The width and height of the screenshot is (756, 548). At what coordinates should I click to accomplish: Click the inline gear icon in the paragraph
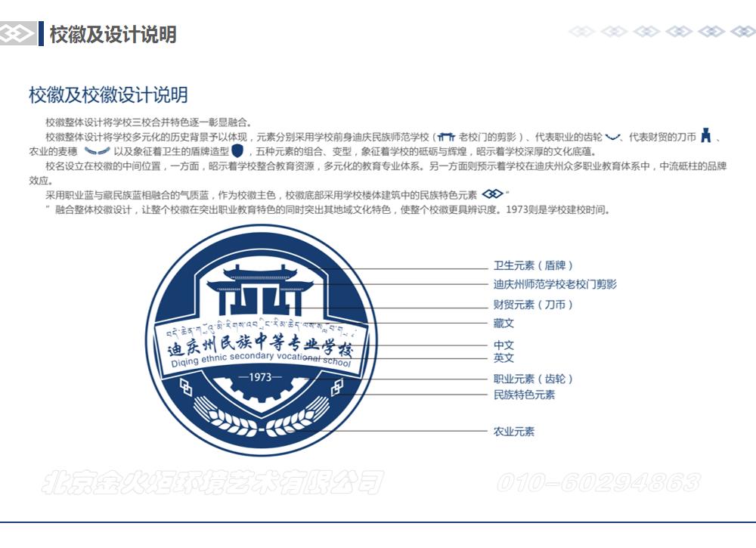click(612, 137)
